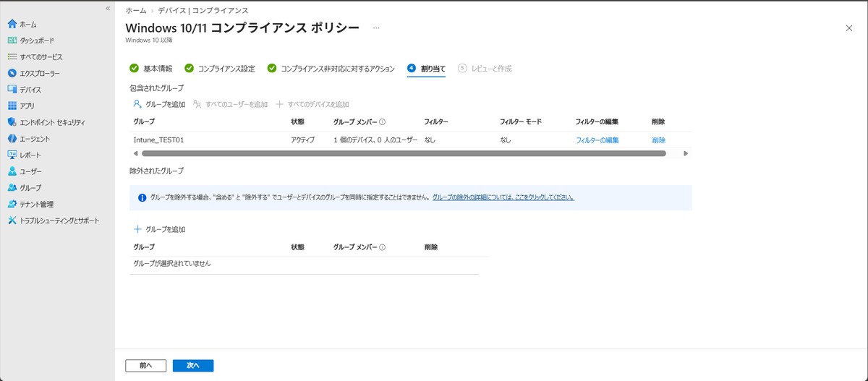Screen dimensions: 868x381
Task: Click the Tenant administration (テナント管理) icon
Action: (x=12, y=204)
